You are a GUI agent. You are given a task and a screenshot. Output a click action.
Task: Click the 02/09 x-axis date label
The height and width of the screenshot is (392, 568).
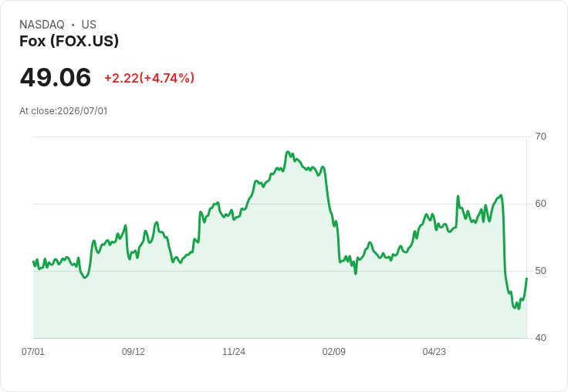point(334,352)
